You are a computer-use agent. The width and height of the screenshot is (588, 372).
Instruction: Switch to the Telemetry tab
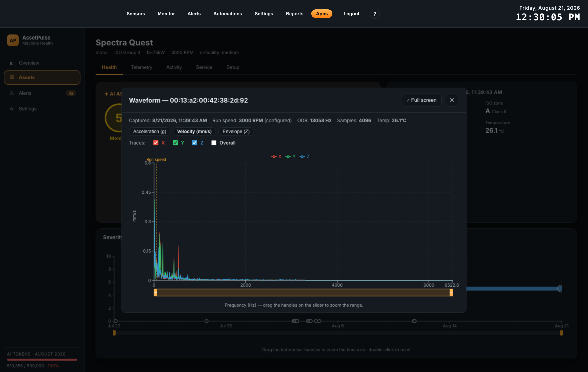point(142,67)
